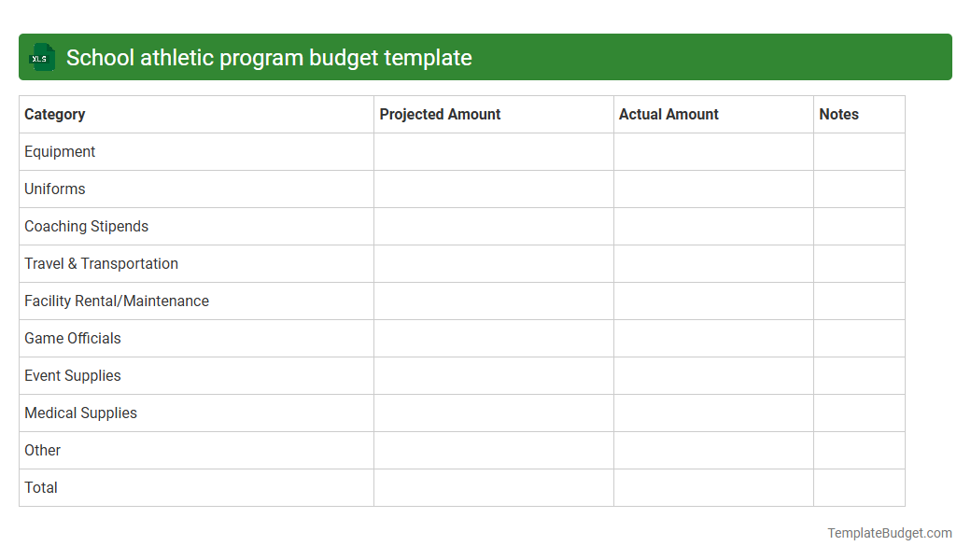Select the Travel & Transportation row
This screenshot has width=971, height=560.
[101, 263]
